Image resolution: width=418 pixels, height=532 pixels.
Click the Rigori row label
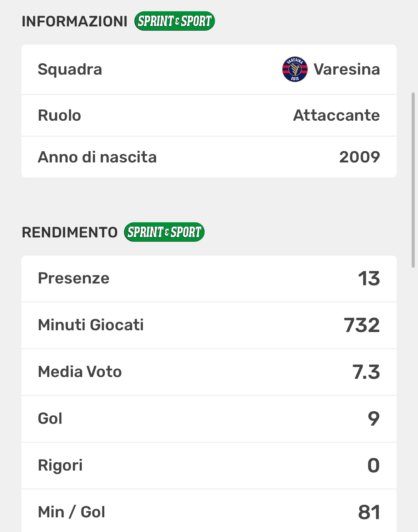click(x=60, y=465)
